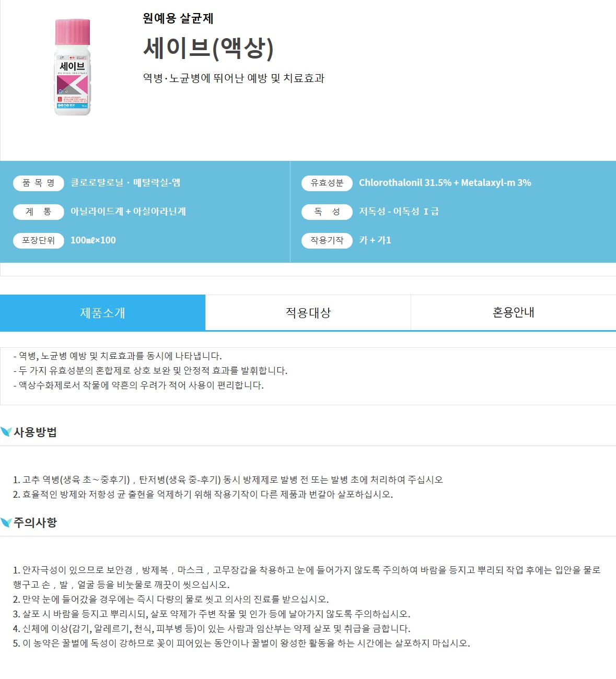Click the 계통 label badge

pyautogui.click(x=38, y=212)
